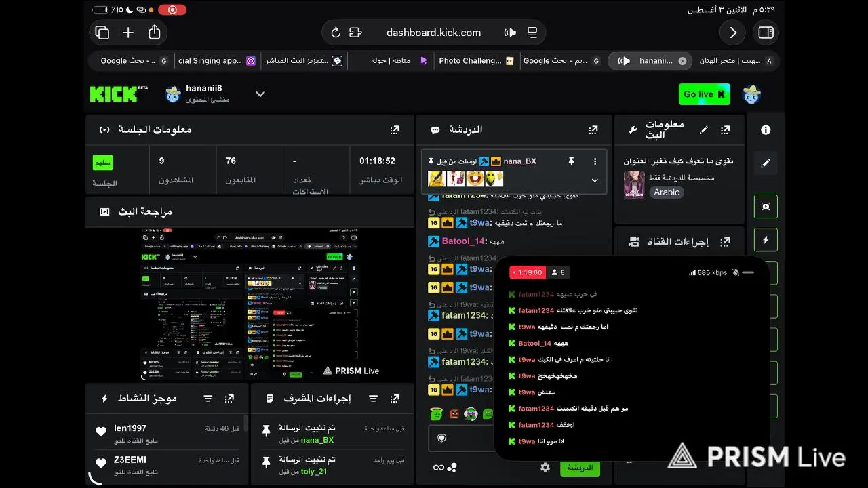Open nana_BX pinned-message moderator entry
The image size is (868, 488).
(x=332, y=434)
